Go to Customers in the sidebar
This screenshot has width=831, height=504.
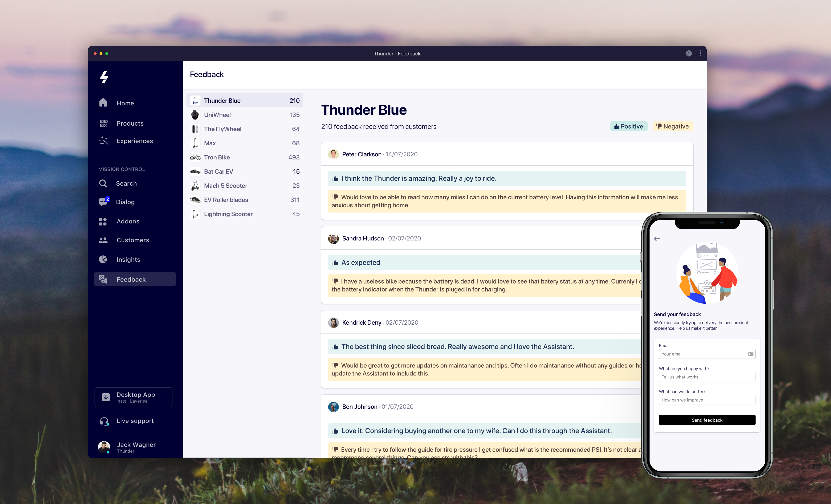coord(133,240)
